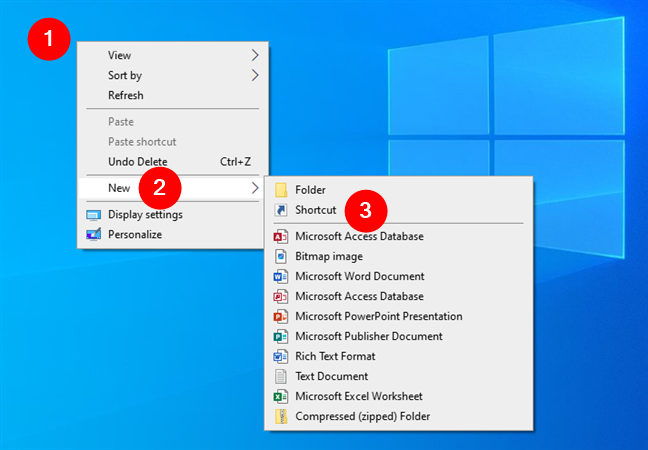Click the Bitmap image file icon
648x450 pixels.
[x=281, y=256]
